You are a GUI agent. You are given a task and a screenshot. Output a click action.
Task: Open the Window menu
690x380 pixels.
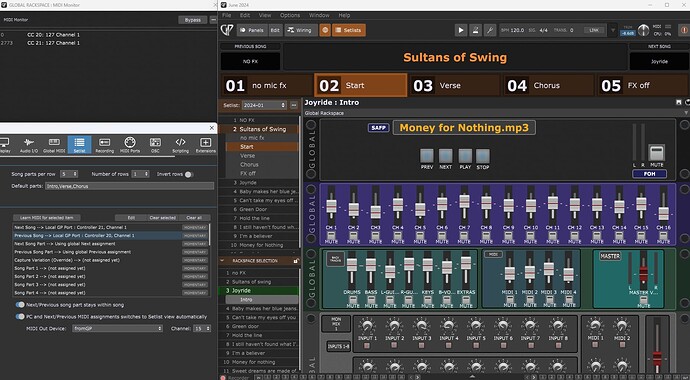[319, 15]
